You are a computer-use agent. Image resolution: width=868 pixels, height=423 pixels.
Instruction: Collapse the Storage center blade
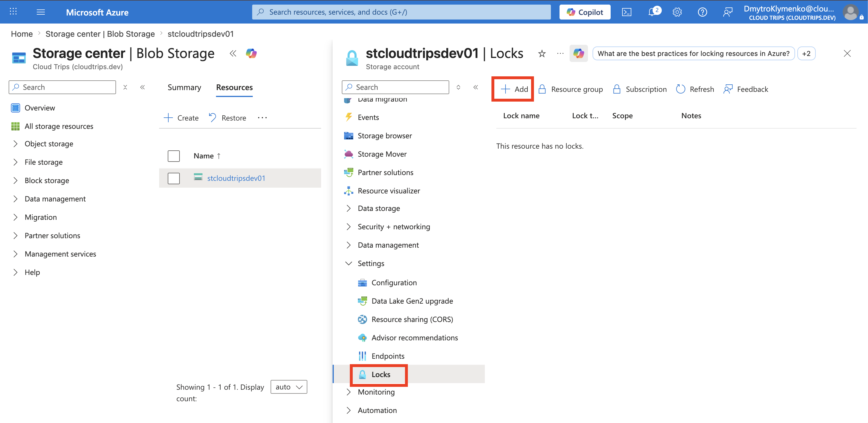[233, 53]
